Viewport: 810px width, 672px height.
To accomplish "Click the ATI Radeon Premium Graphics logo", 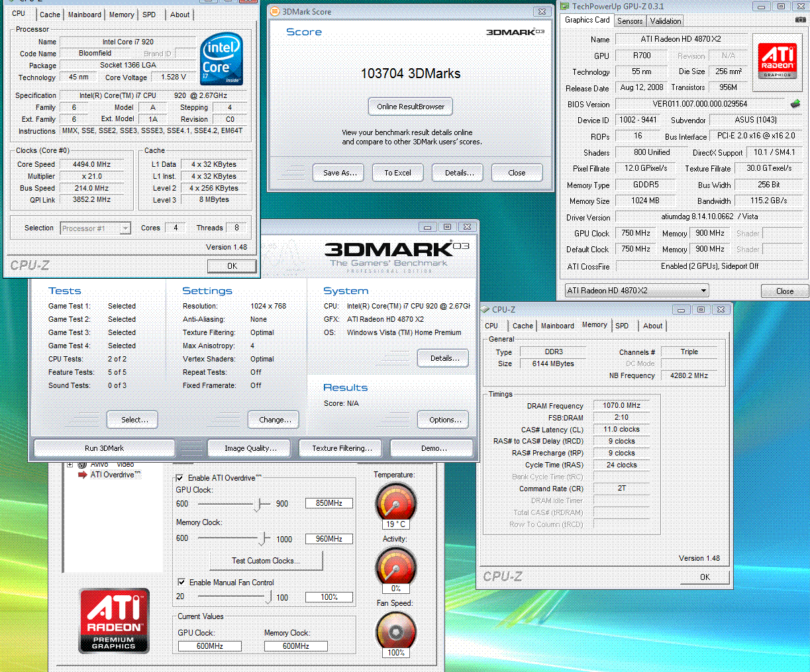I will tap(114, 620).
